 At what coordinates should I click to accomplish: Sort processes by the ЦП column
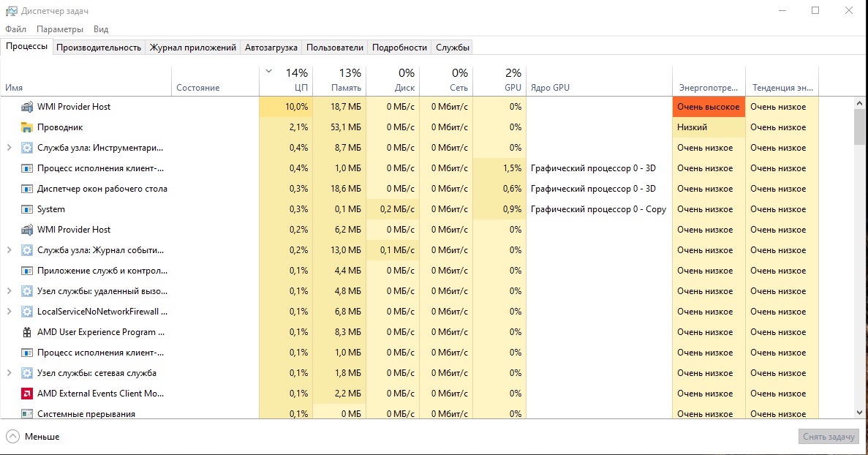[287, 80]
